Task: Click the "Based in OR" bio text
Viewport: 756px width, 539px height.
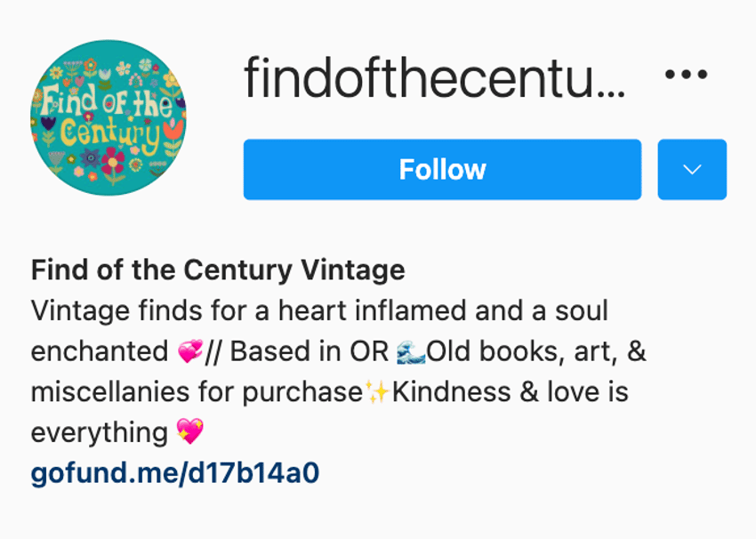Action: (x=309, y=351)
